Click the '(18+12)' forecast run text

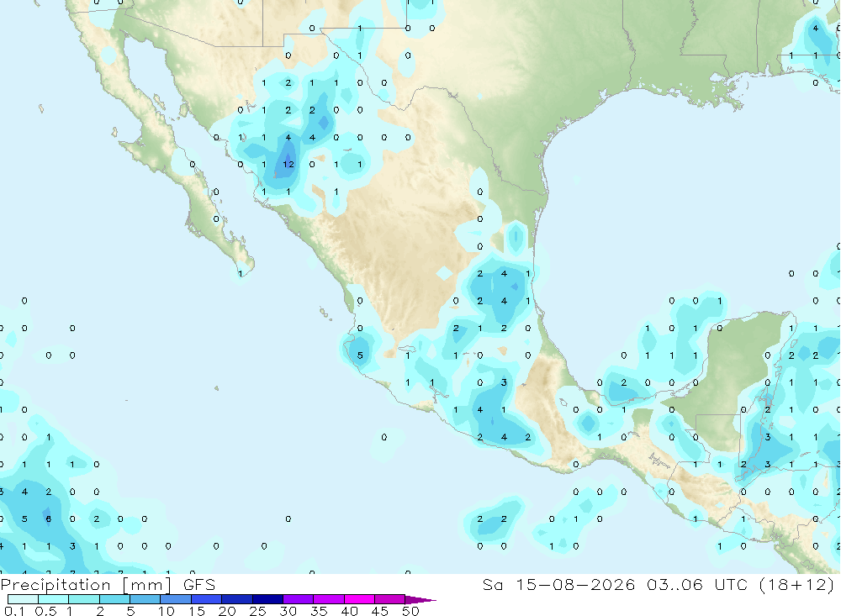tap(797, 585)
